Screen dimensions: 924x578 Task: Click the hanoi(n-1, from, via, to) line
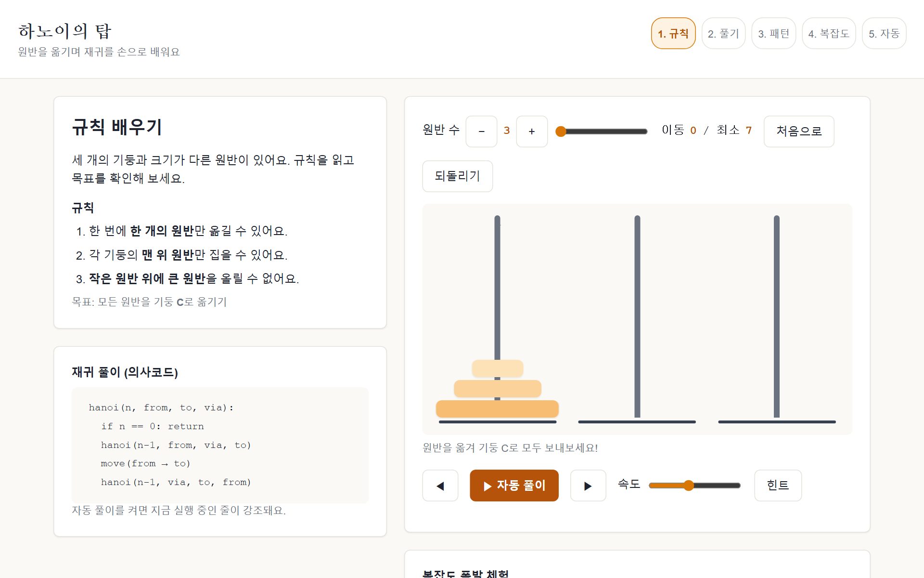pyautogui.click(x=176, y=445)
